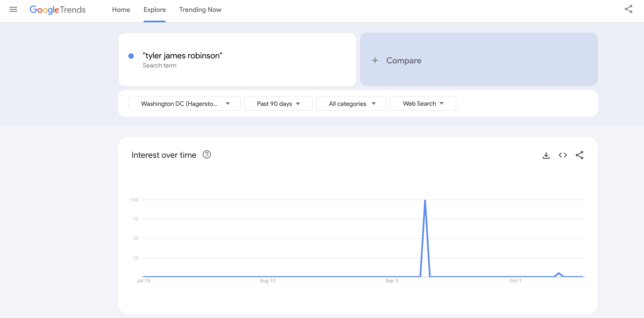Open the hamburger main menu
The width and height of the screenshot is (644, 318).
(x=13, y=10)
